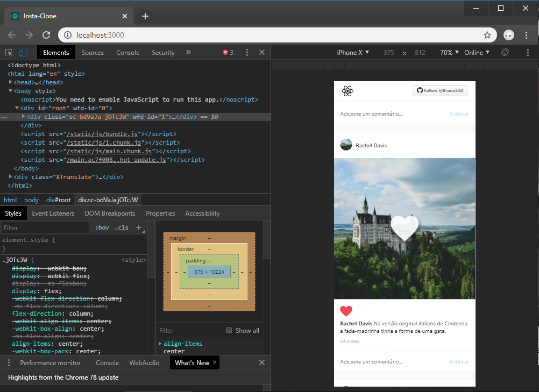
Task: Click Follow @BrunoS3D GitHub button
Action: pos(440,90)
